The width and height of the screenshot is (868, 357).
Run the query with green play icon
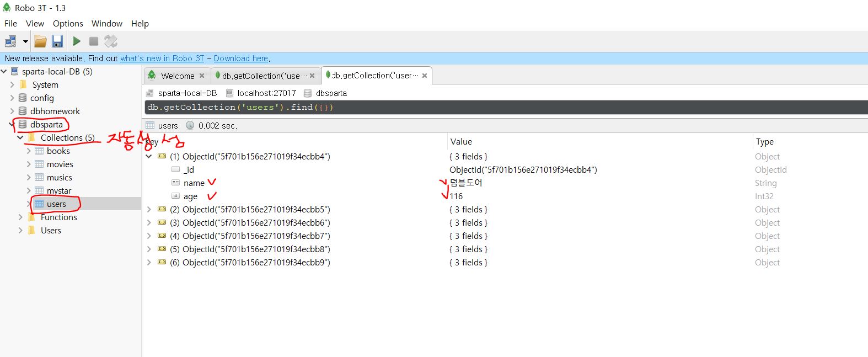click(77, 41)
